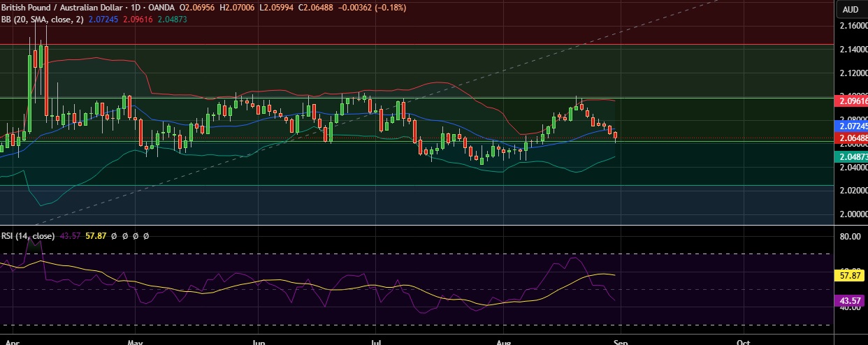Select the RSI (14, close) indicator legend
Viewport: 868px width, 345px height.
pos(28,237)
